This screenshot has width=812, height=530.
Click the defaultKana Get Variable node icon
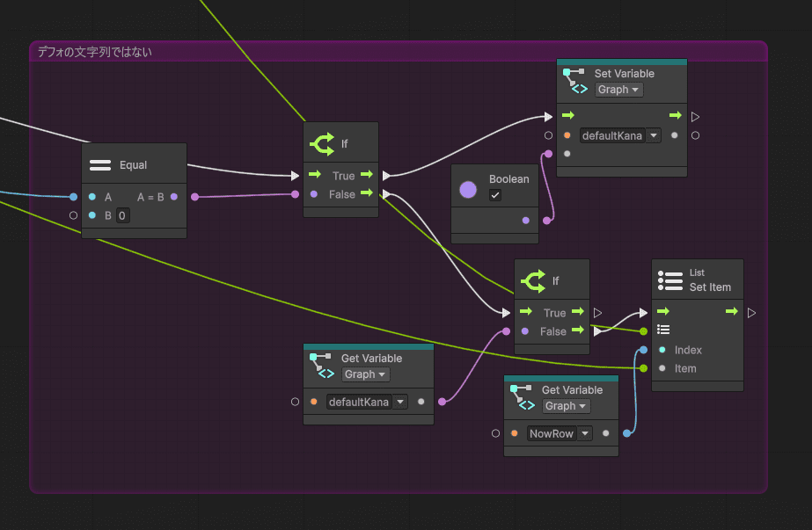click(x=322, y=366)
